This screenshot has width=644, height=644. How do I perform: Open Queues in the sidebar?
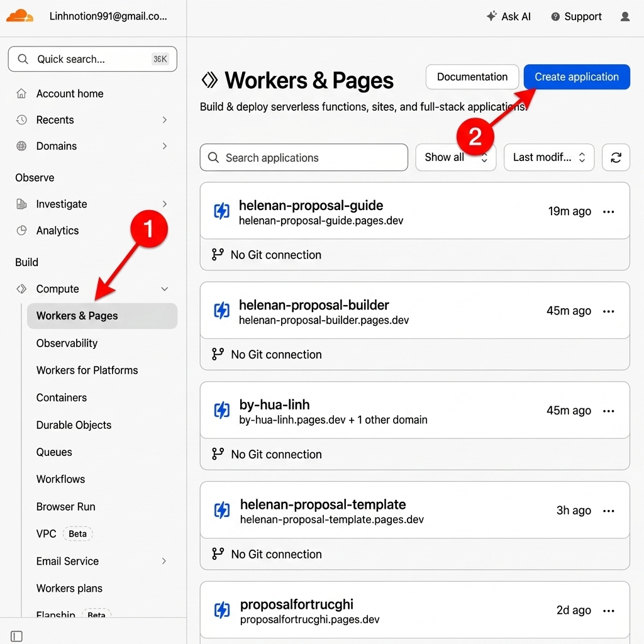54,452
